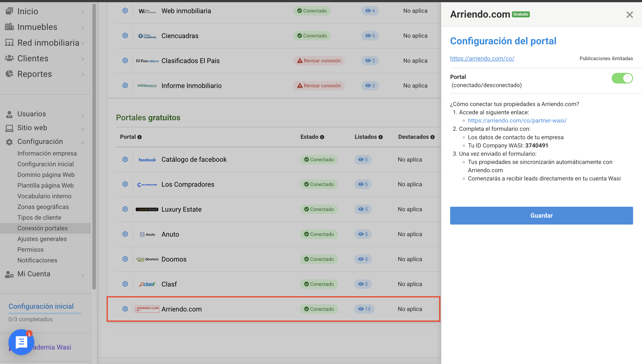This screenshot has width=642, height=364.
Task: Click the sidebar vertical scrollbar
Action: click(94, 146)
